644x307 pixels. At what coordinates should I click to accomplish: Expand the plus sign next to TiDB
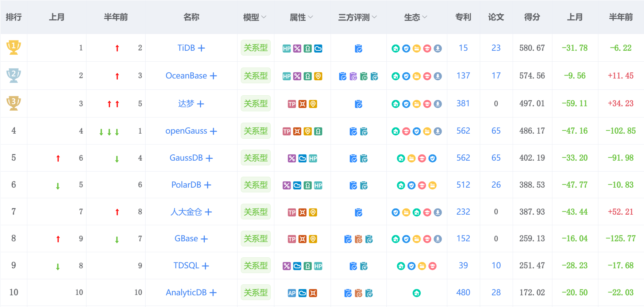201,48
